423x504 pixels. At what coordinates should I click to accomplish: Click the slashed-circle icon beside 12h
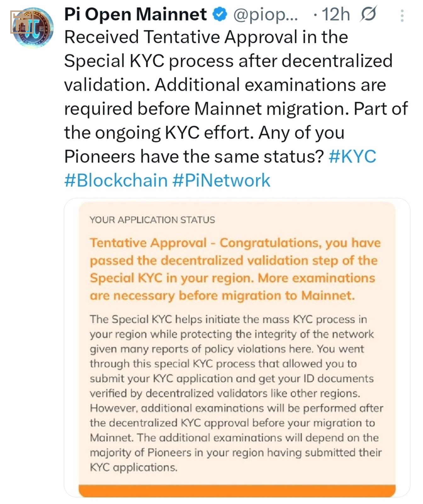click(368, 14)
